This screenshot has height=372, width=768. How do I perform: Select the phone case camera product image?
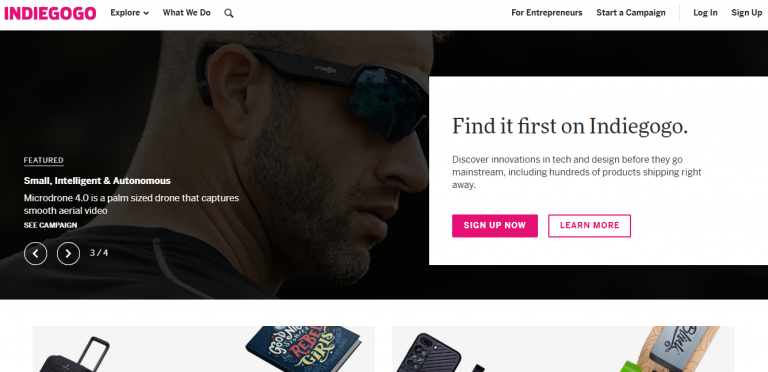[x=422, y=353]
